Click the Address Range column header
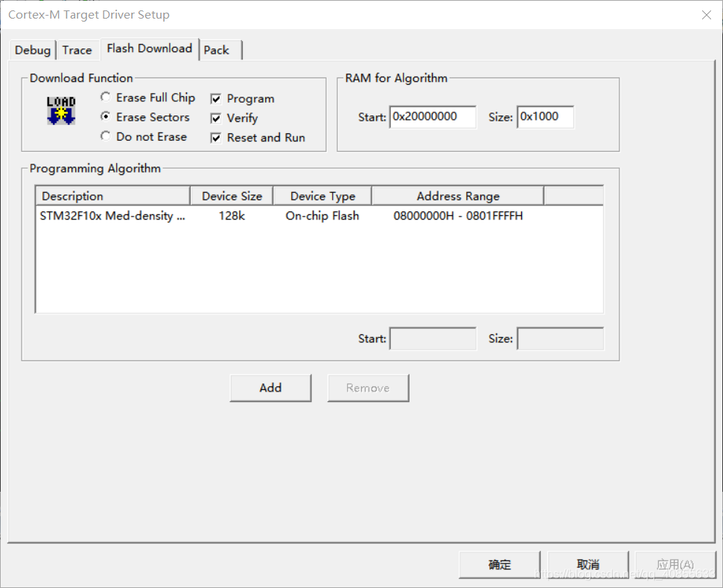The width and height of the screenshot is (723, 588). (x=458, y=196)
